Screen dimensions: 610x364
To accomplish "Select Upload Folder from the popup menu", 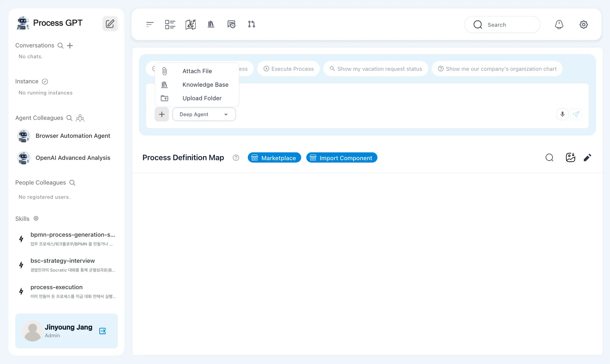I will coord(197,98).
